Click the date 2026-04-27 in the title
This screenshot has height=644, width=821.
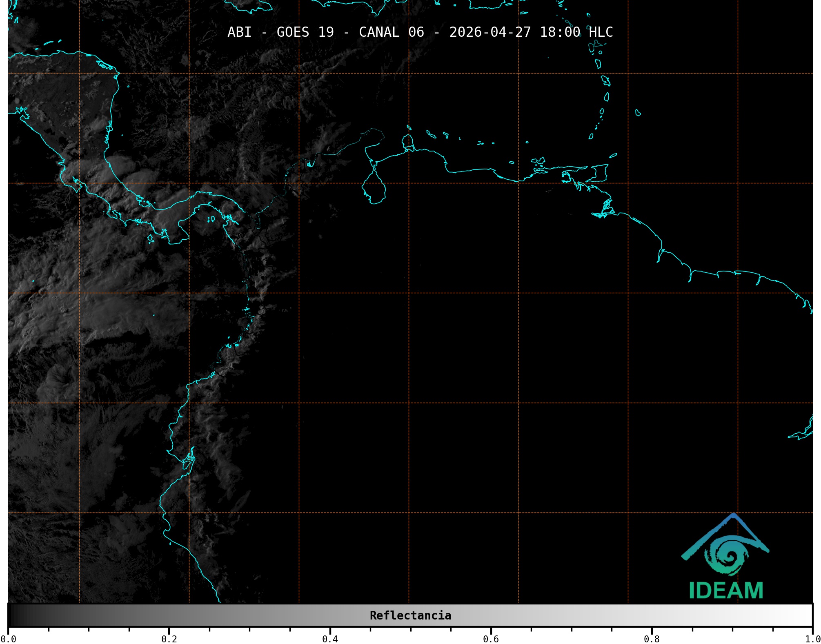coord(490,32)
